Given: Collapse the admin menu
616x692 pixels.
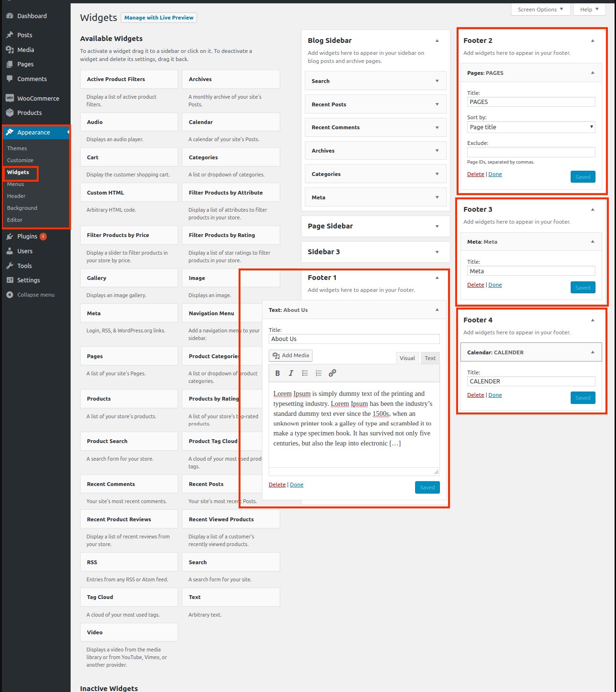Looking at the screenshot, I should 36,295.
